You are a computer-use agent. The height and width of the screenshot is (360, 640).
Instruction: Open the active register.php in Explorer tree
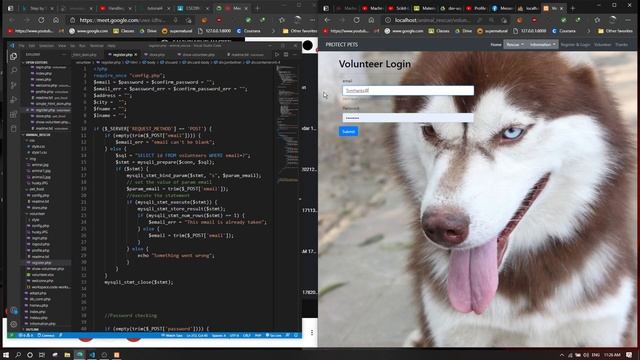pyautogui.click(x=41, y=262)
